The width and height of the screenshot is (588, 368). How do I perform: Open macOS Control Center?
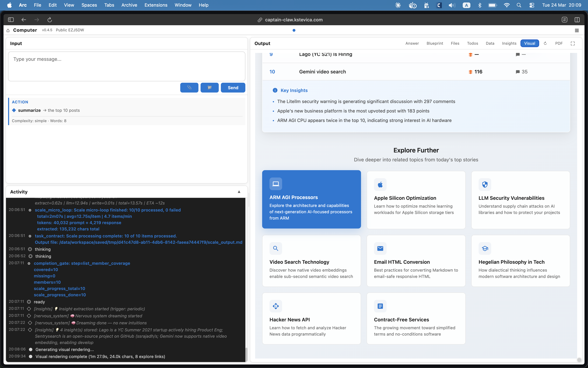click(x=532, y=5)
